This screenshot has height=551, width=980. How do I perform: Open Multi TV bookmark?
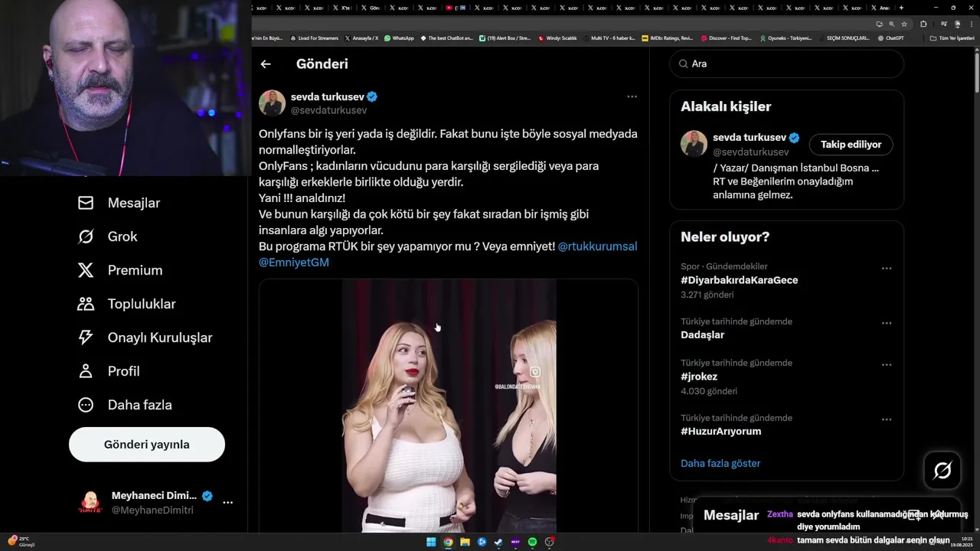609,38
